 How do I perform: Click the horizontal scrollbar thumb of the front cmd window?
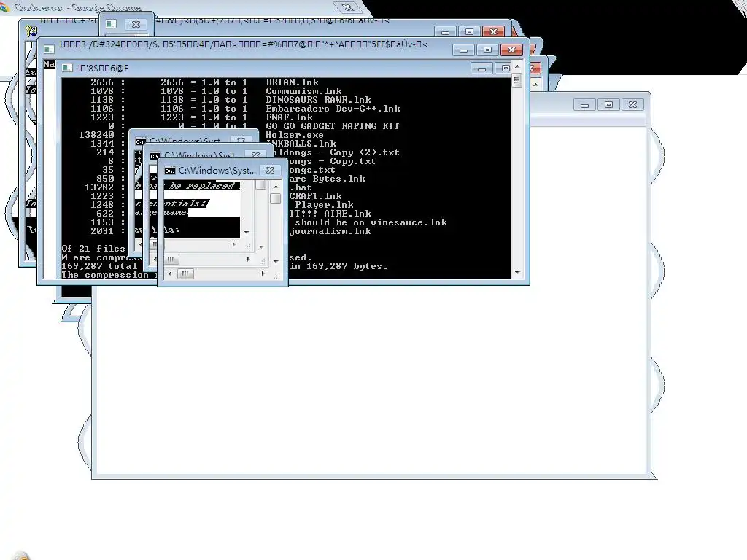point(185,274)
